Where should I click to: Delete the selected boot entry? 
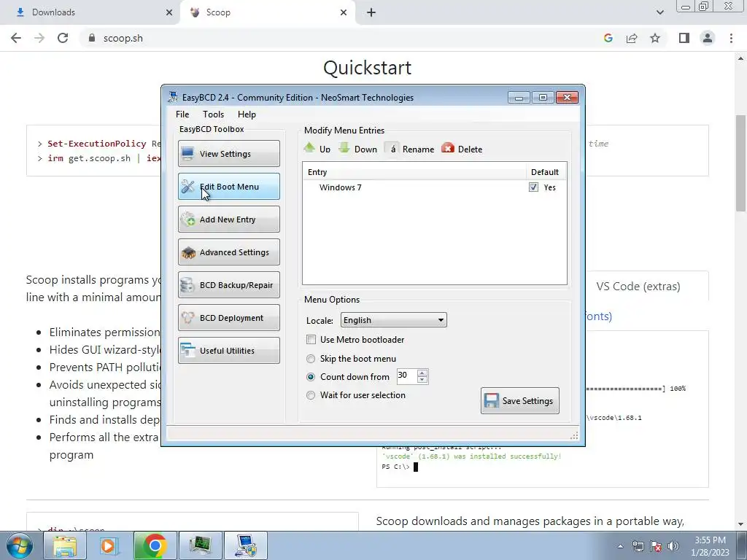coord(462,149)
